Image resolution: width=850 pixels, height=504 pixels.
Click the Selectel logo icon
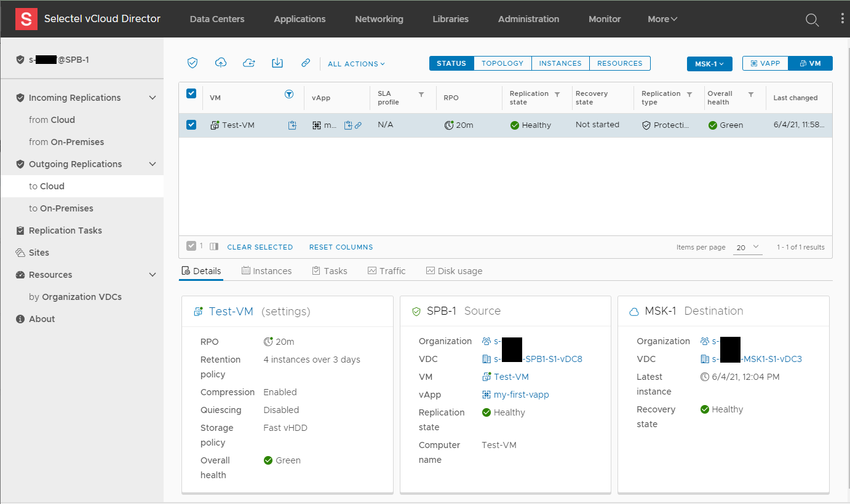click(26, 19)
